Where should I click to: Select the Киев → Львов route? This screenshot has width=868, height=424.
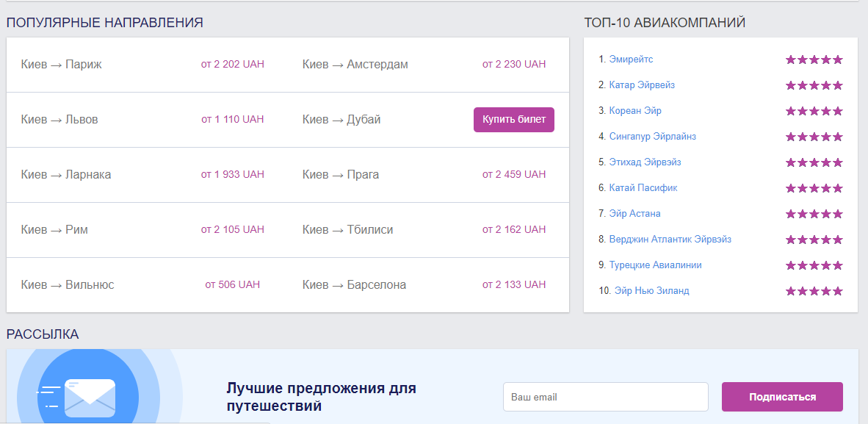pos(59,119)
